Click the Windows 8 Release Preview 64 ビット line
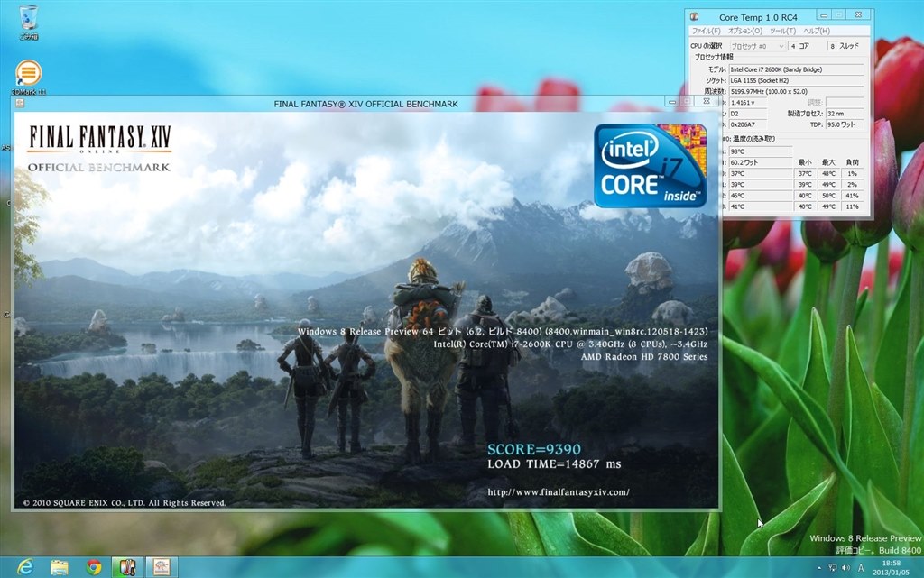Image resolution: width=924 pixels, height=578 pixels. point(503,331)
